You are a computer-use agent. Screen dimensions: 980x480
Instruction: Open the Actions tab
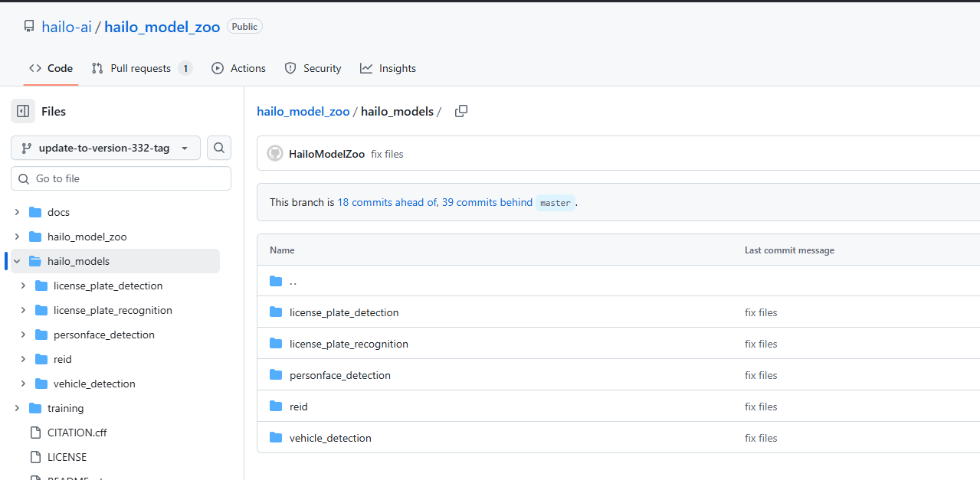click(x=239, y=68)
